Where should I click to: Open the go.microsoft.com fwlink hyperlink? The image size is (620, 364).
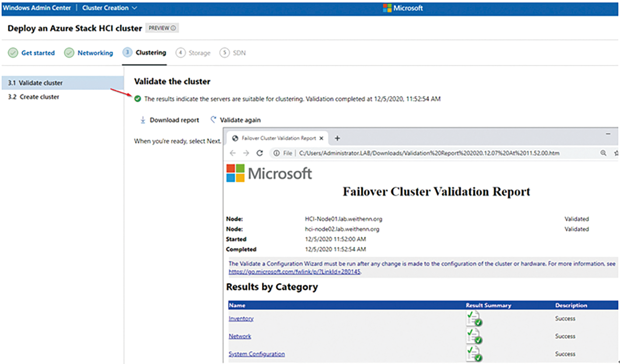295,271
